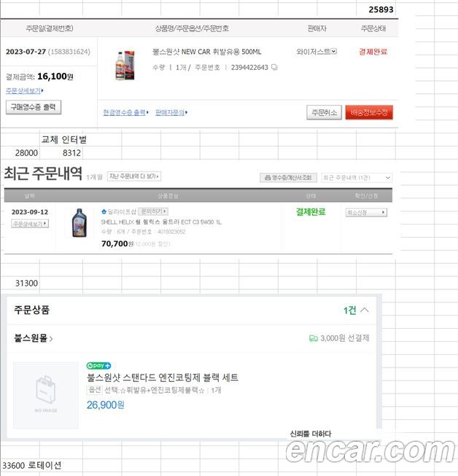Click the copy icon next to order number 2394422643
Screen dimensions: 458x476
(x=274, y=67)
